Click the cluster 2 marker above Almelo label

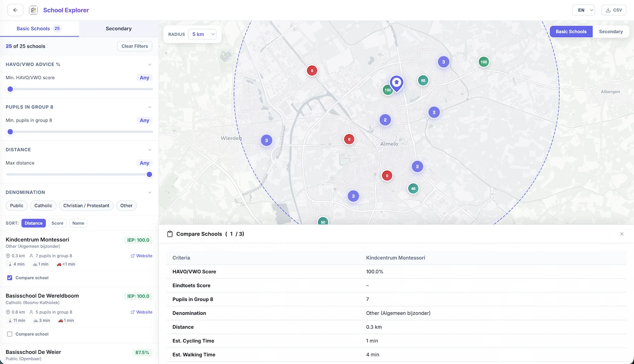pos(385,120)
